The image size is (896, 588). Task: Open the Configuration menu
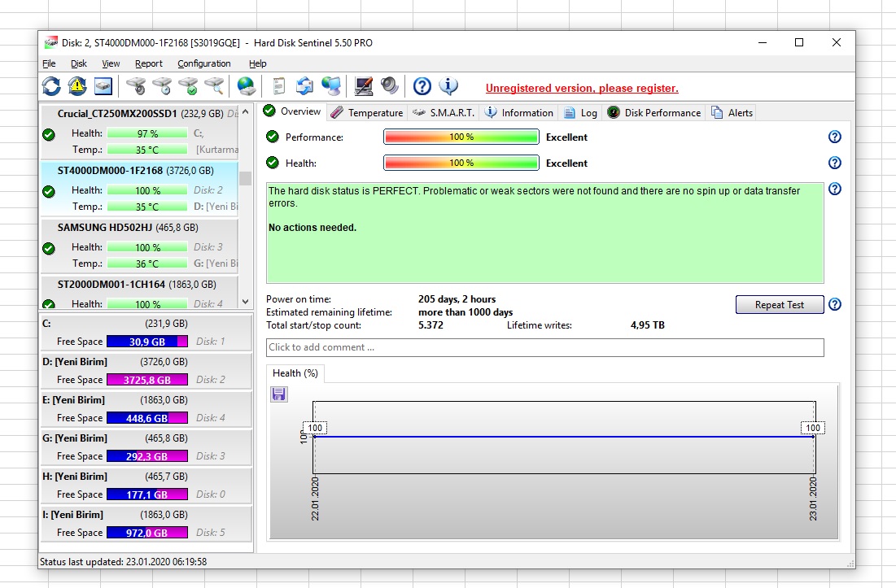click(204, 63)
